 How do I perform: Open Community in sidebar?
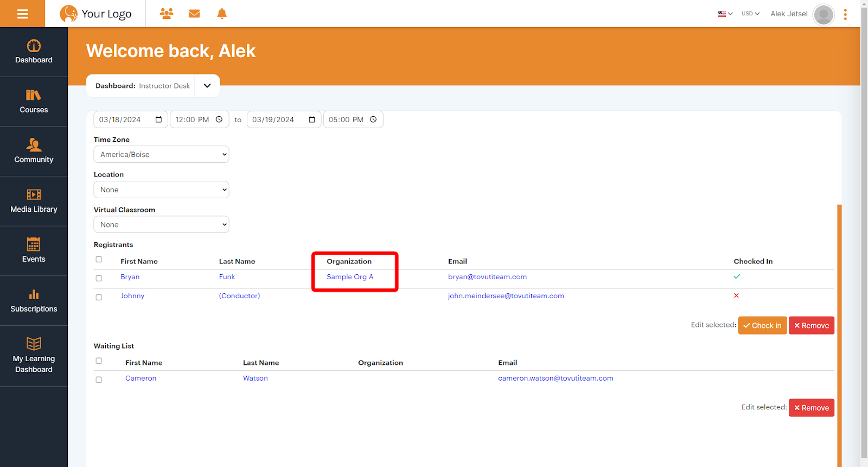(34, 152)
